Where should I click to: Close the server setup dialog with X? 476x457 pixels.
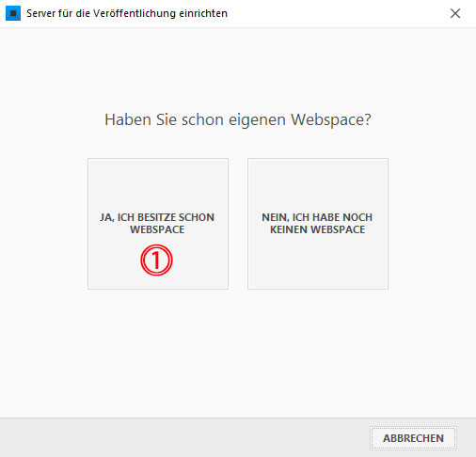tap(455, 13)
